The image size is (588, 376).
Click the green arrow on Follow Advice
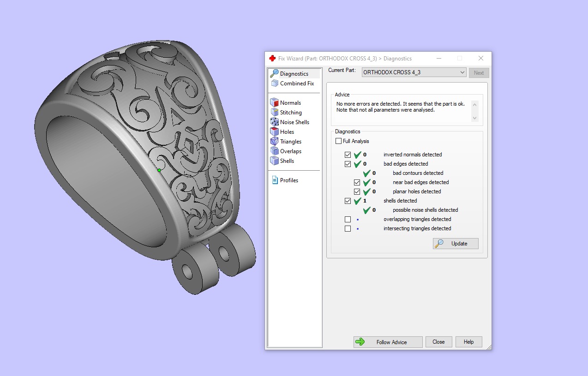click(360, 342)
